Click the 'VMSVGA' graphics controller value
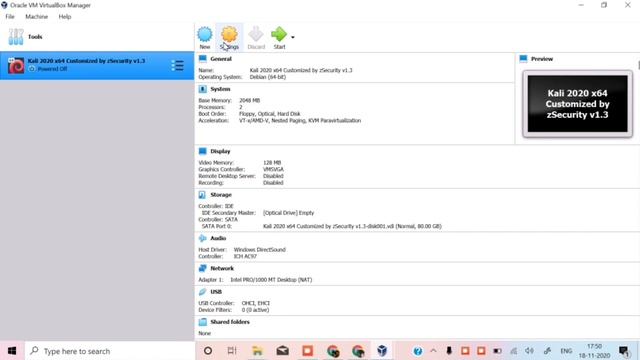This screenshot has height=360, width=640. (x=273, y=169)
